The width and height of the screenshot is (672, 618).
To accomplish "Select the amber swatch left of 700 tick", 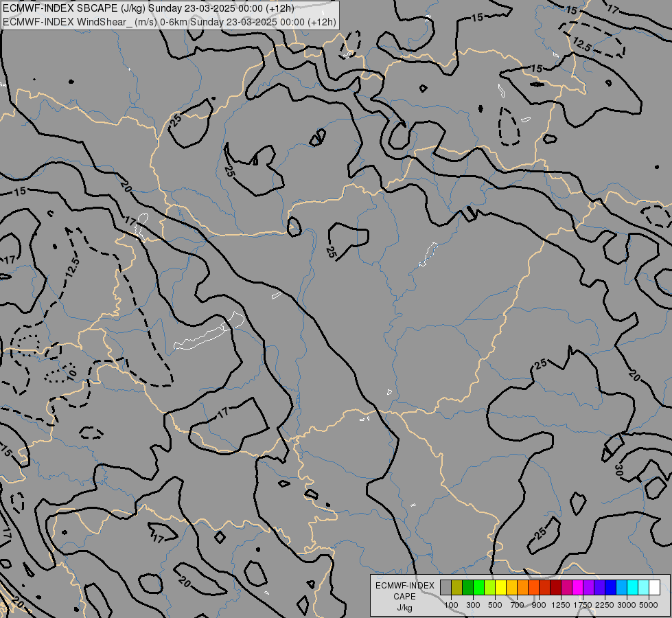I will click(x=511, y=587).
